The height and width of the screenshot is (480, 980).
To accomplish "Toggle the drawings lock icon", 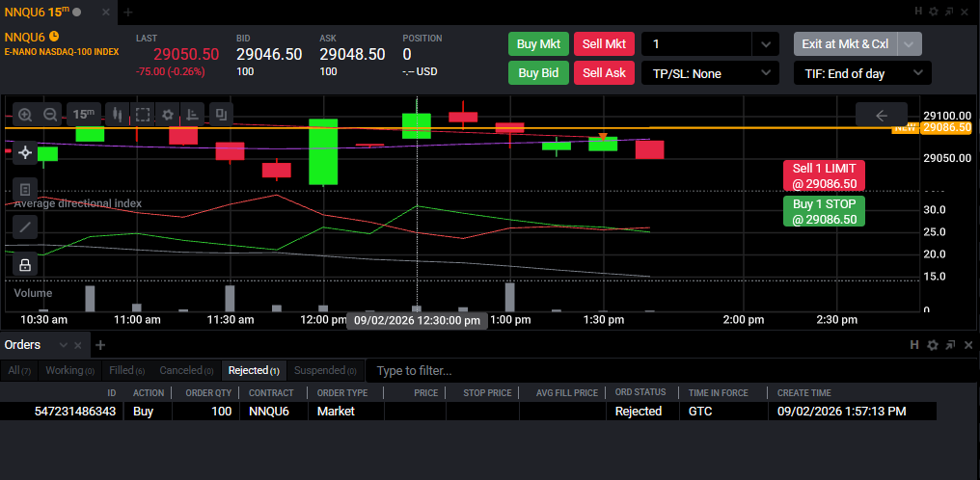I will point(25,265).
